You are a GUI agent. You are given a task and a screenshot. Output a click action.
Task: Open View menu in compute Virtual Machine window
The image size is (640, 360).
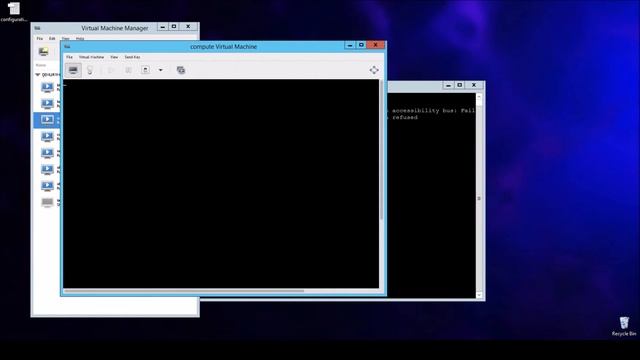tap(114, 57)
